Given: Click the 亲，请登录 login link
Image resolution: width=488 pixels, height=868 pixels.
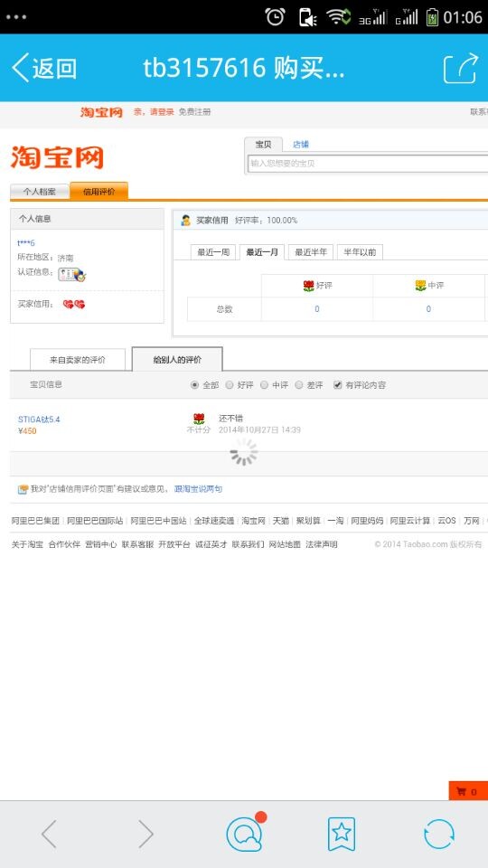Looking at the screenshot, I should click(x=154, y=112).
